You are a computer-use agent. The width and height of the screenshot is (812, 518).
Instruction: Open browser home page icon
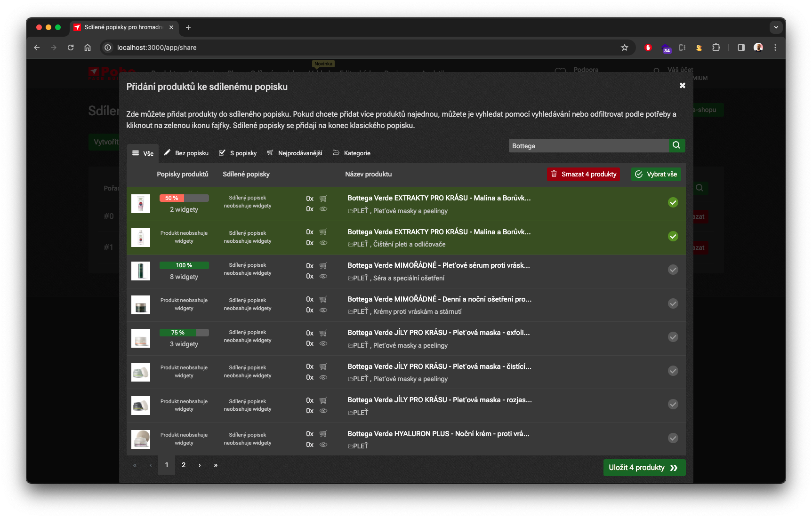(88, 48)
